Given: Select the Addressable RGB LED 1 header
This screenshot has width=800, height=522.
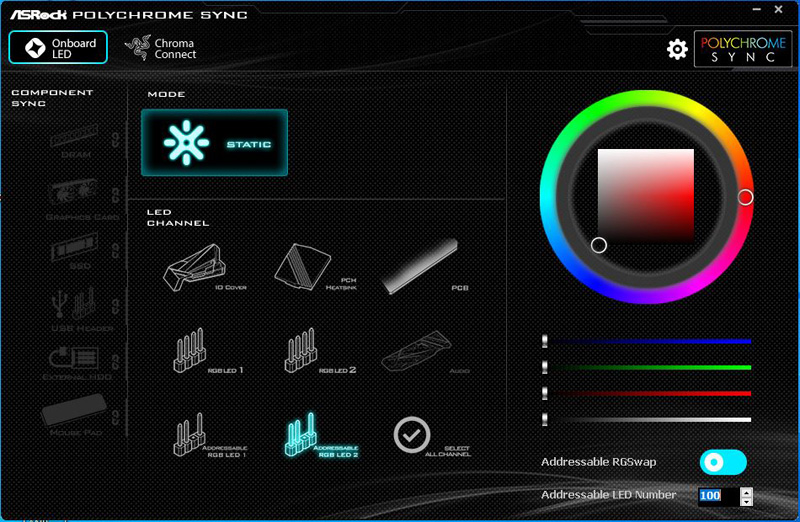Looking at the screenshot, I should click(208, 435).
